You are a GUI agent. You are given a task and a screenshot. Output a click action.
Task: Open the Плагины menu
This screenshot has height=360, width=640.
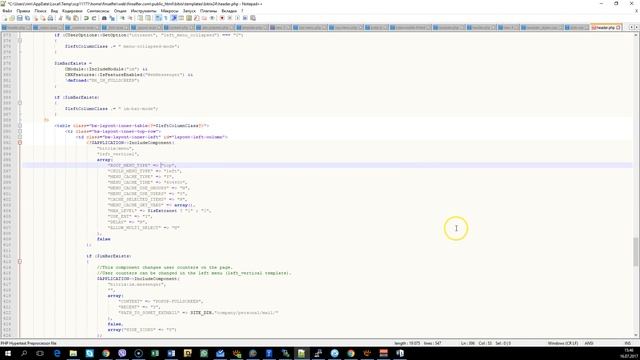tap(208, 11)
